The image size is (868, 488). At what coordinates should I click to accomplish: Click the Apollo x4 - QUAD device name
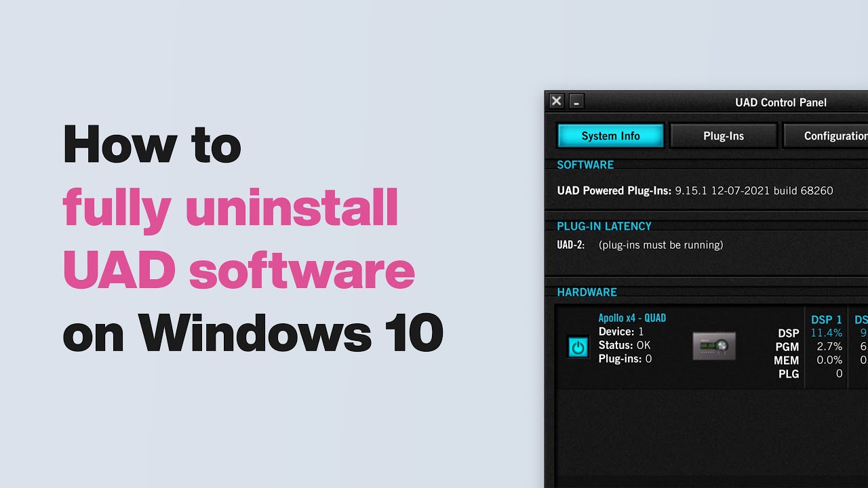click(x=632, y=318)
